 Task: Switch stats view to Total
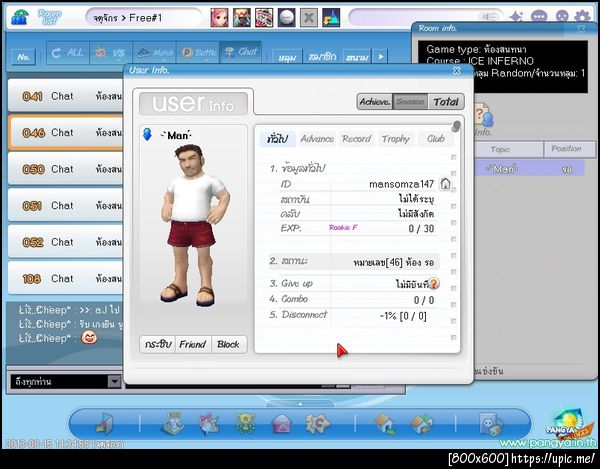coord(446,102)
